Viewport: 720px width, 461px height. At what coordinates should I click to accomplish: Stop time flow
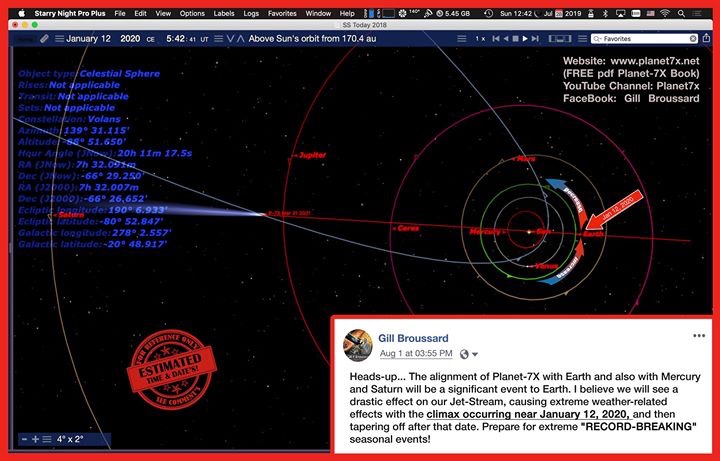pyautogui.click(x=515, y=39)
